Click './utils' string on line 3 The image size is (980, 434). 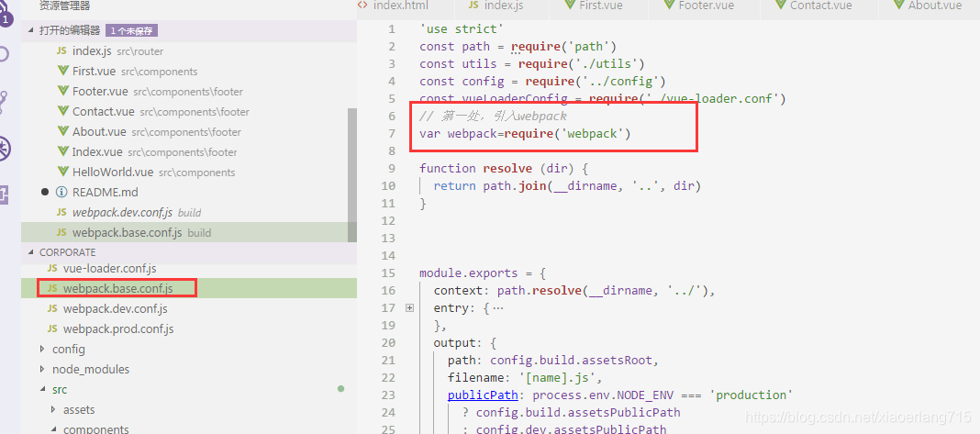point(603,64)
